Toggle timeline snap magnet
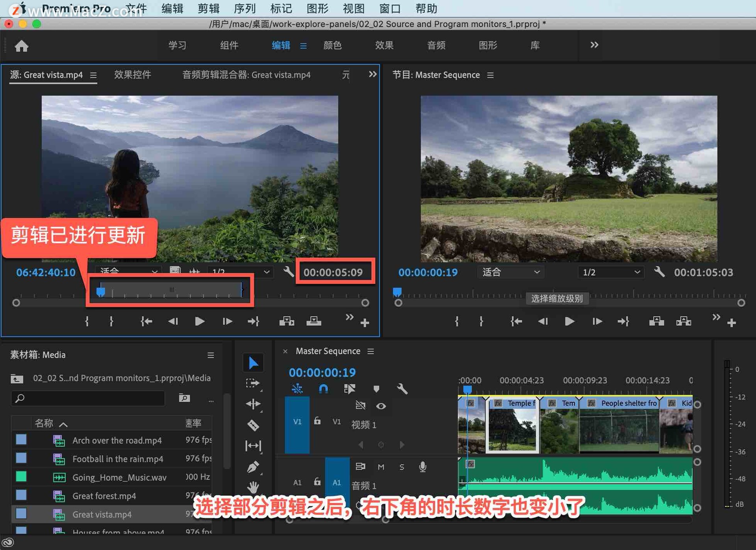756x550 pixels. click(323, 389)
